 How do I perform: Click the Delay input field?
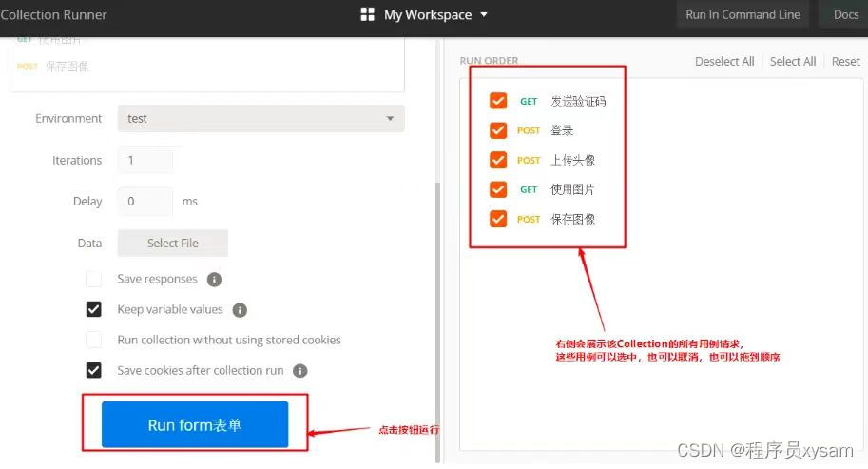tap(145, 202)
